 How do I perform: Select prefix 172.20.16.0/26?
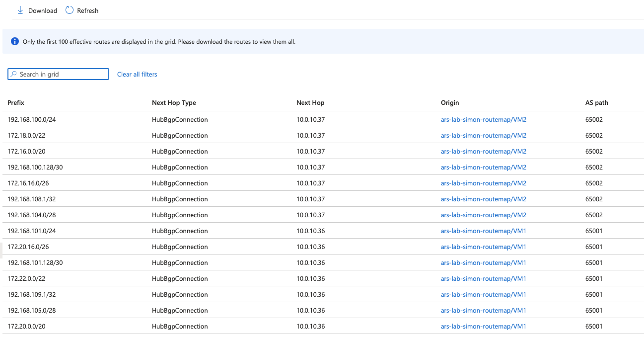pyautogui.click(x=28, y=247)
